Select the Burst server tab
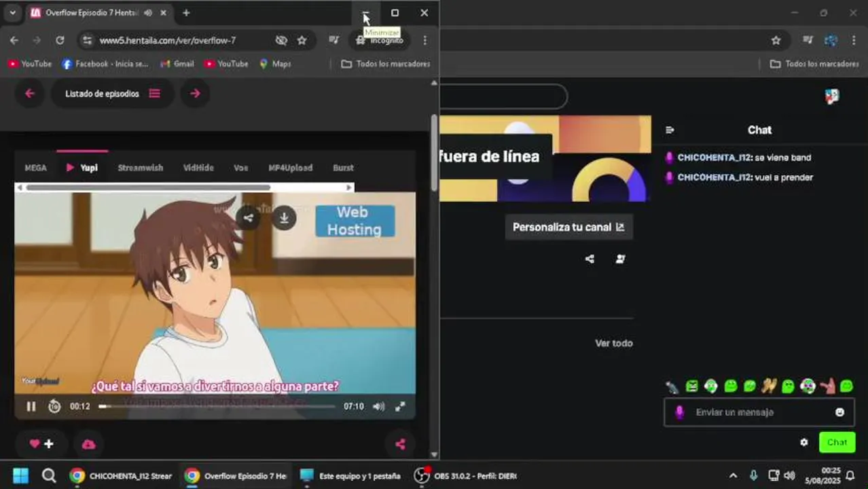Screen dimensions: 868x489 click(343, 168)
